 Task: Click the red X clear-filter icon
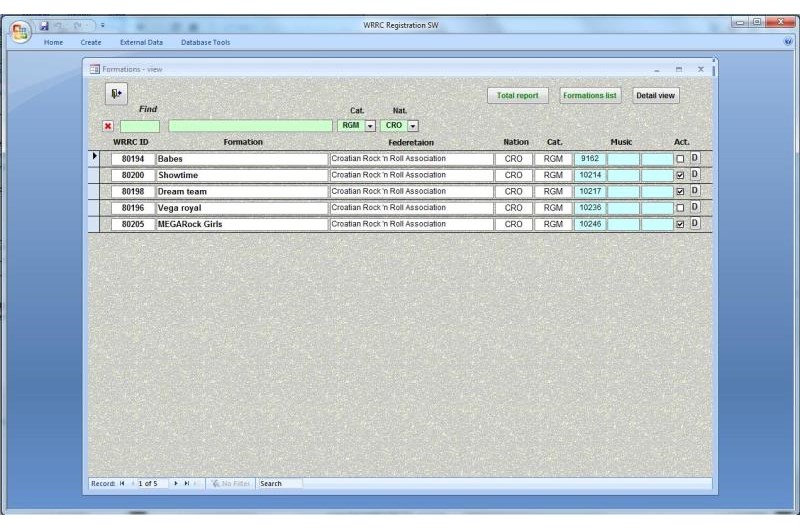[x=109, y=126]
